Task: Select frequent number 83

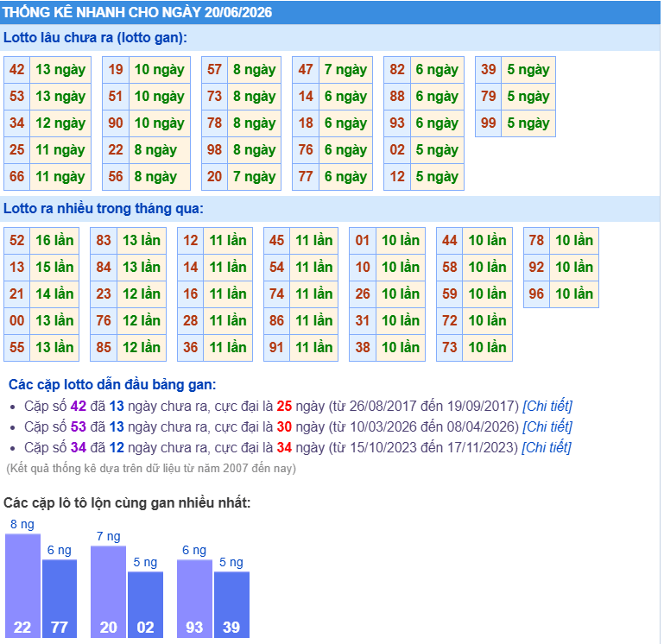Action: pyautogui.click(x=104, y=241)
